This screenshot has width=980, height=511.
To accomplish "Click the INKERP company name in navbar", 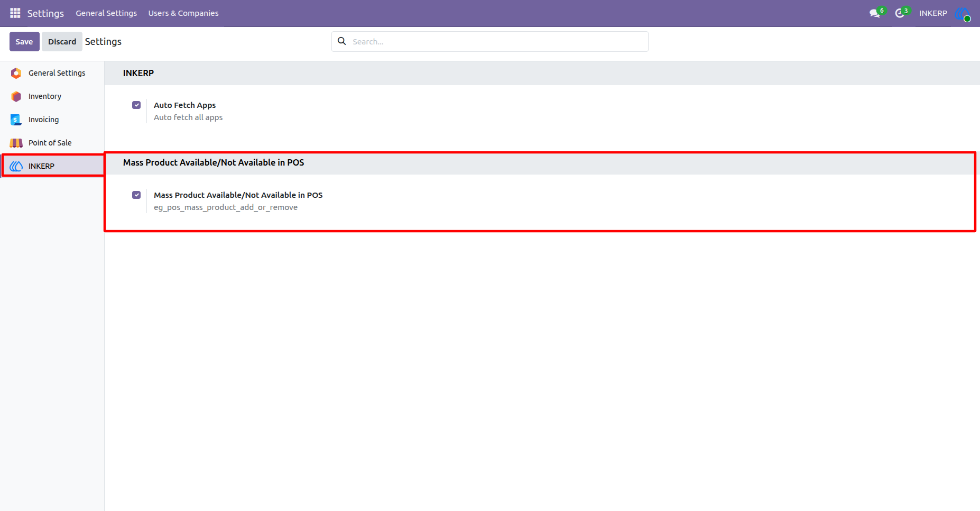I will [933, 13].
